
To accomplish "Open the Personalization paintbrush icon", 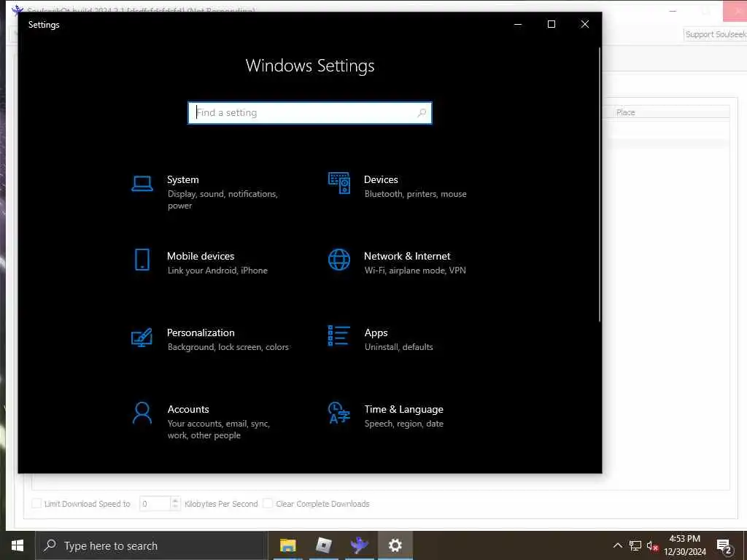I will point(142,337).
